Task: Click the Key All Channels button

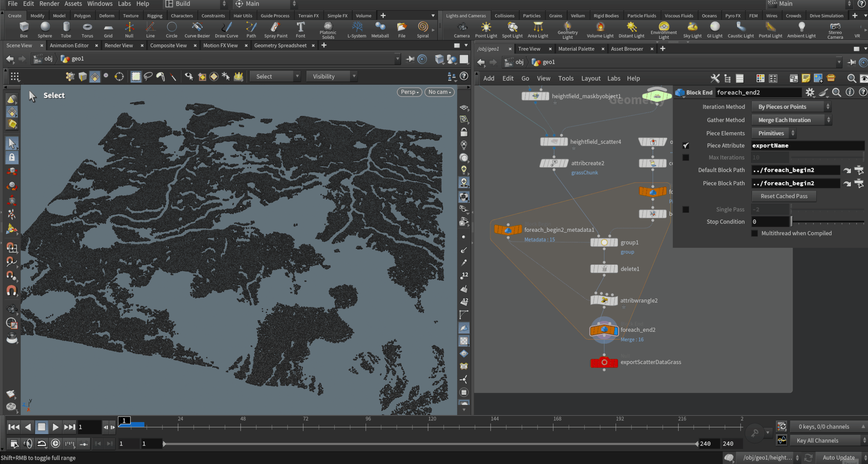Action: (817, 440)
